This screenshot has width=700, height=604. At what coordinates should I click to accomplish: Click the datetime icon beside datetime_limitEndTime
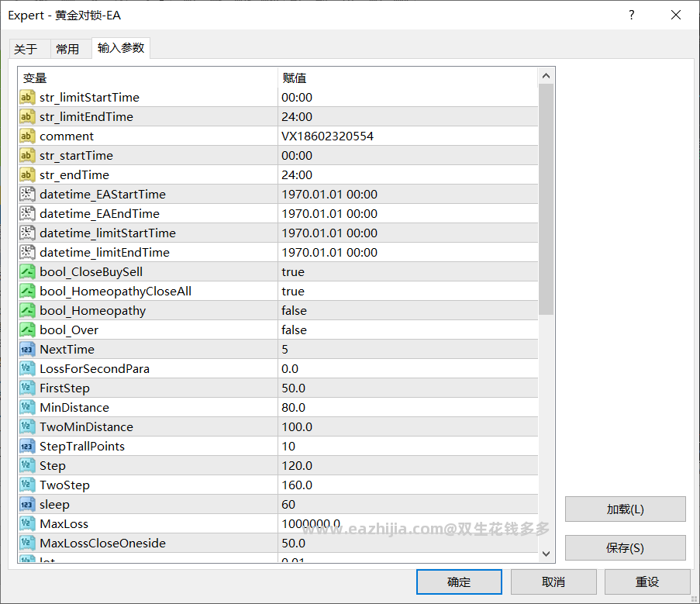27,252
